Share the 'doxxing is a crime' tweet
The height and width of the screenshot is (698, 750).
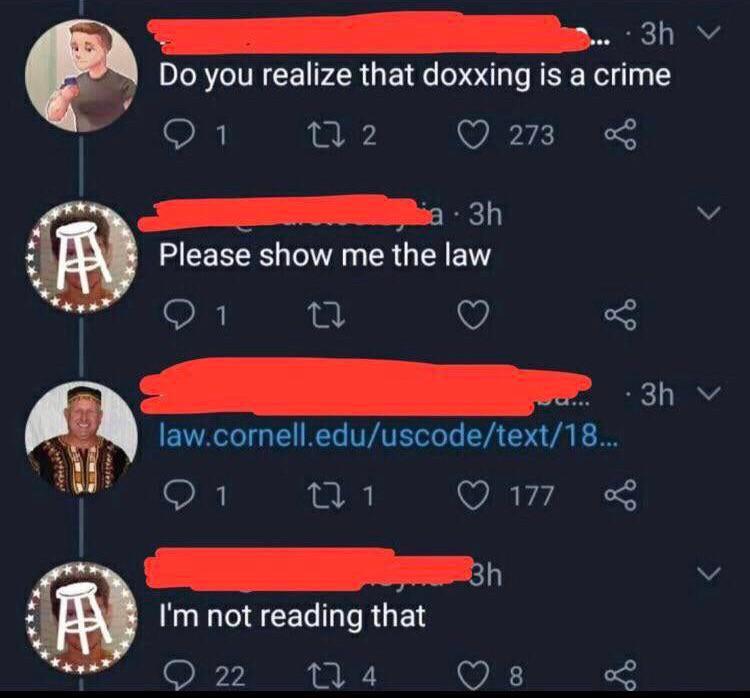point(620,134)
